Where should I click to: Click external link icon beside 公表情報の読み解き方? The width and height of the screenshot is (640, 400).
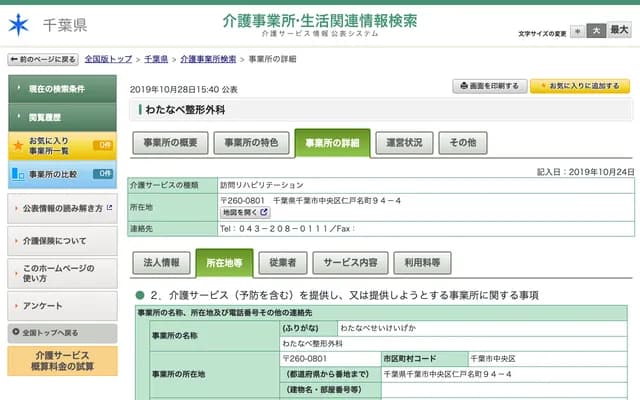coord(109,207)
